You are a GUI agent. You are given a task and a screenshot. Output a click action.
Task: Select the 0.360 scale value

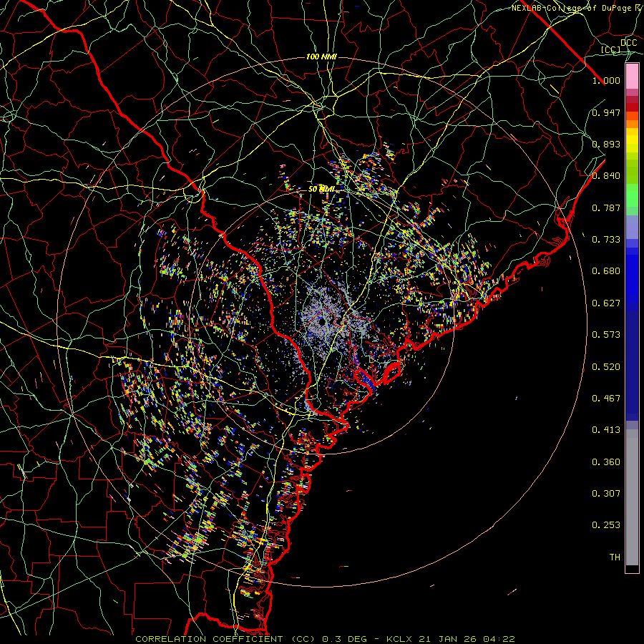(606, 462)
